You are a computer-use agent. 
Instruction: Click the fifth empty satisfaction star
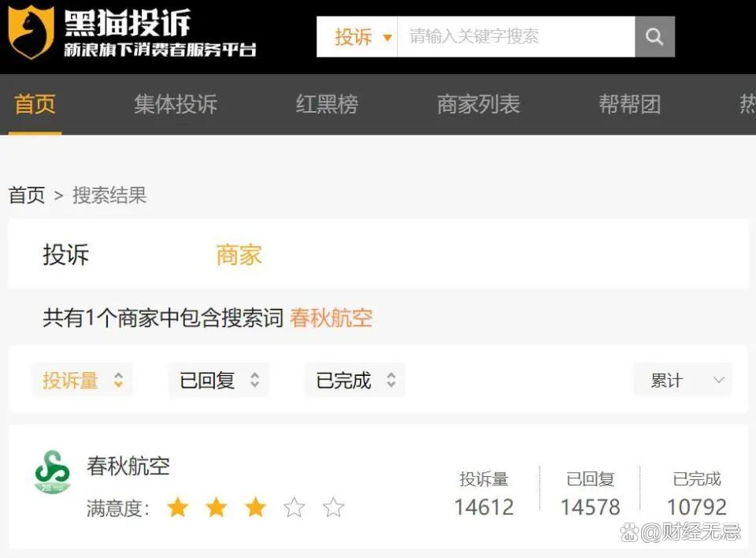coord(333,508)
